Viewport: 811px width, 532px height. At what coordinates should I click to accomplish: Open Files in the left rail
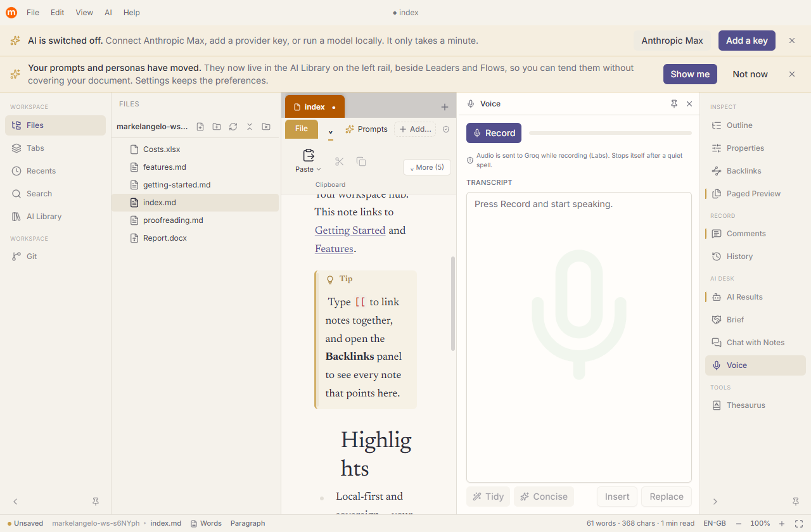(56, 125)
